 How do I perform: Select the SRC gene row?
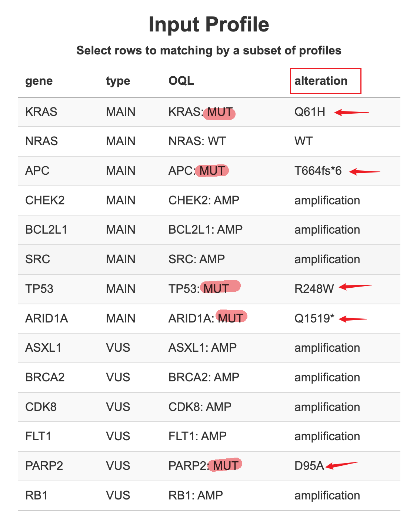pyautogui.click(x=37, y=259)
